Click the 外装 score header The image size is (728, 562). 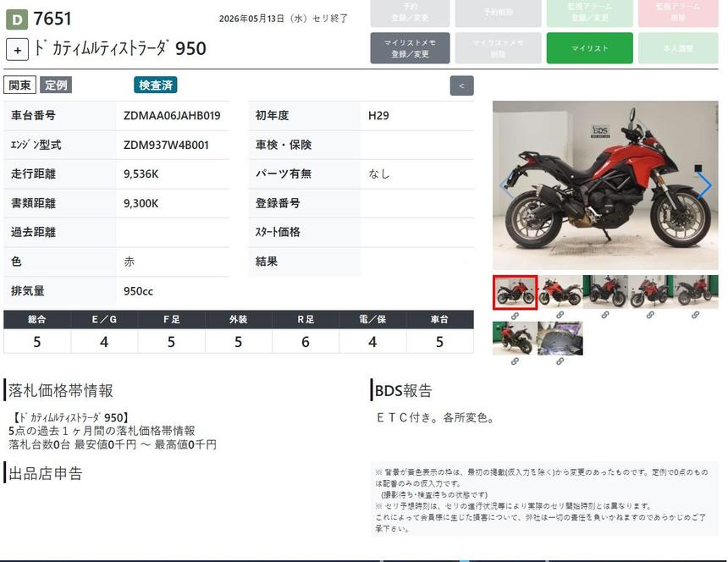coord(238,320)
